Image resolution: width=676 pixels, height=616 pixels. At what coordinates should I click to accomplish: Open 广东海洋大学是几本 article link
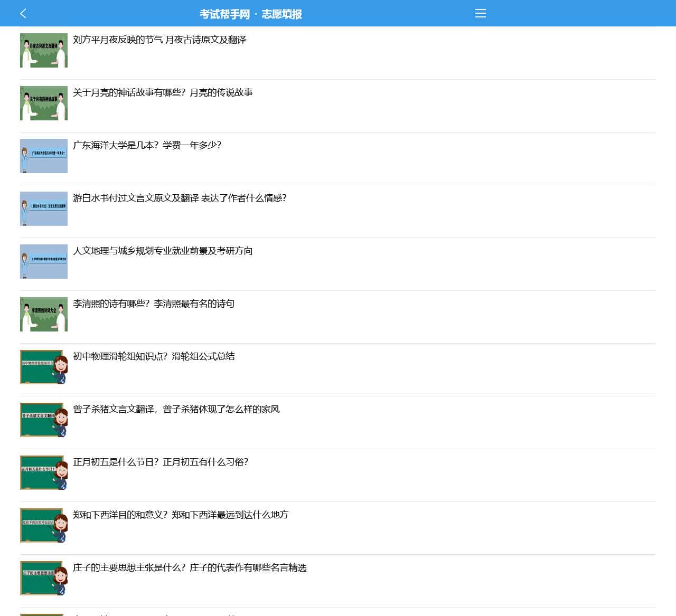coord(147,145)
